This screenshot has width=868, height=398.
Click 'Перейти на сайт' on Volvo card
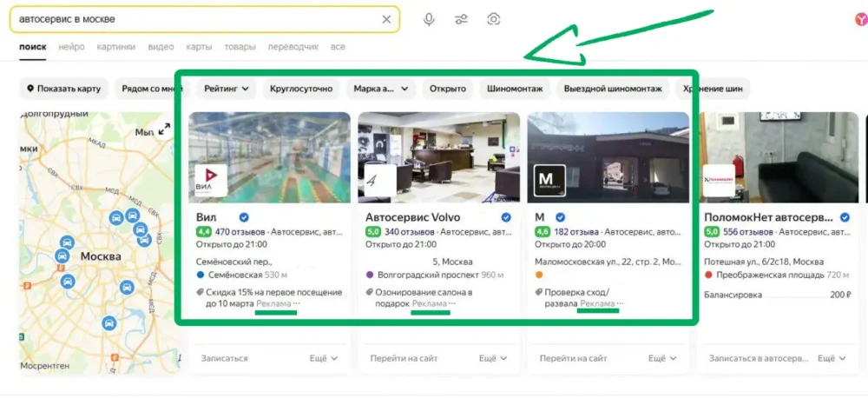[x=404, y=359]
